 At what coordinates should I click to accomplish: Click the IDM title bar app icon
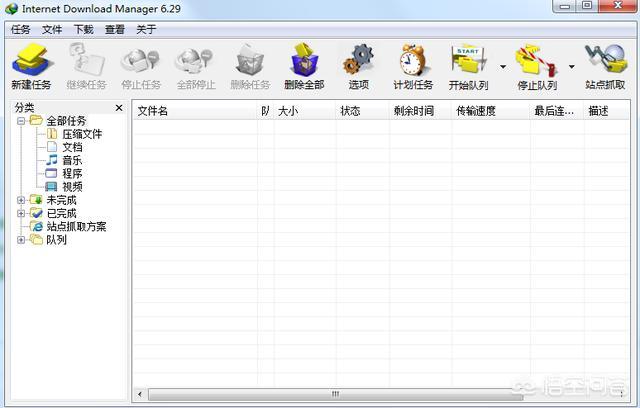11,9
